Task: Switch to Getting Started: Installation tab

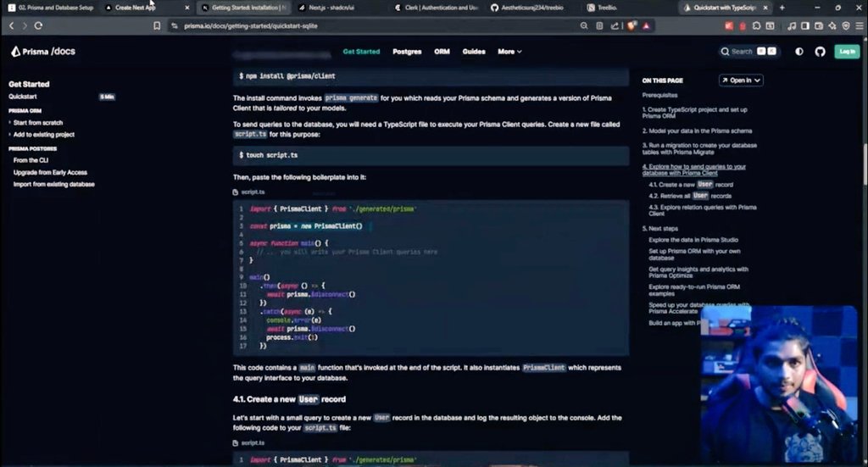Action: (x=244, y=8)
